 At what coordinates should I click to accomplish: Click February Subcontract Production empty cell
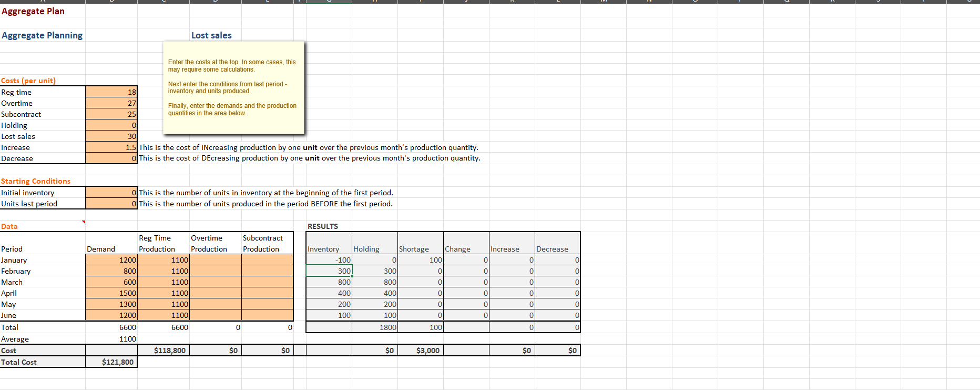pos(268,271)
